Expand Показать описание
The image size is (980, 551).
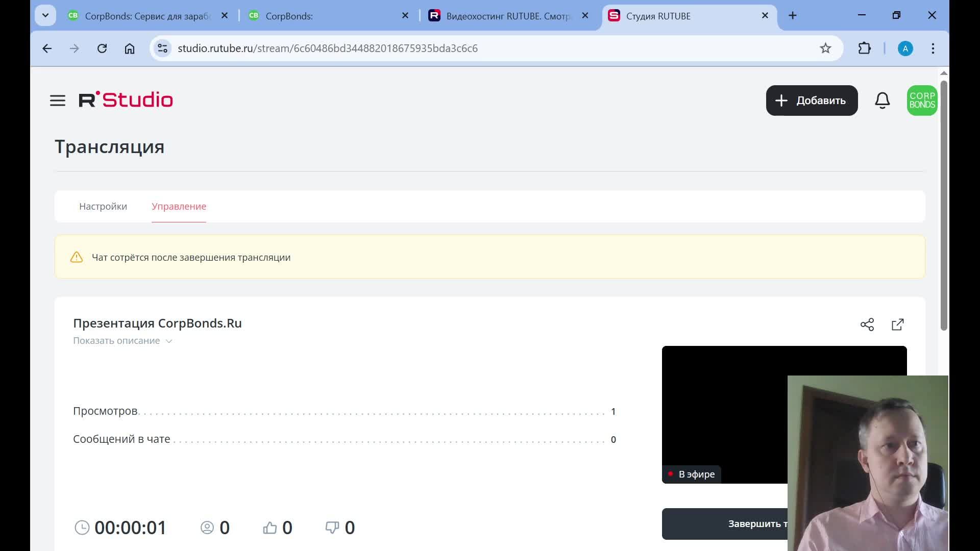[x=122, y=341]
